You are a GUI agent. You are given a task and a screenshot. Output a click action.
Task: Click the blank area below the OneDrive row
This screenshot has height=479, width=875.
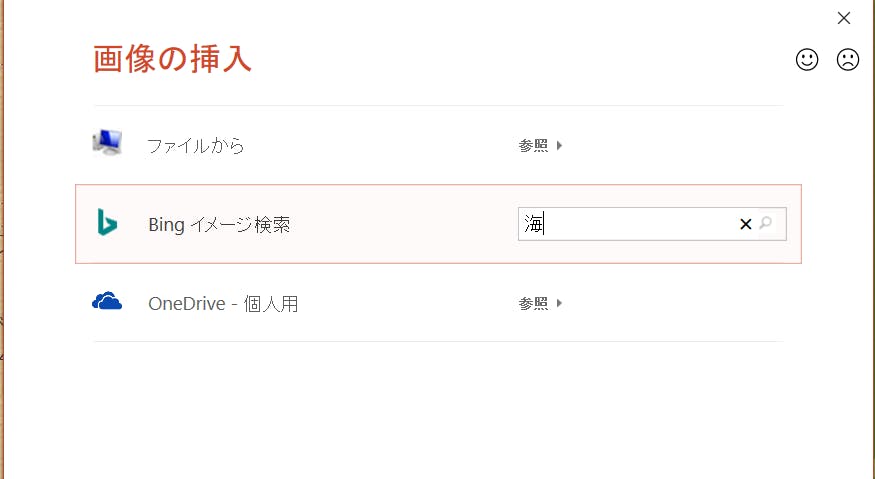(438, 410)
